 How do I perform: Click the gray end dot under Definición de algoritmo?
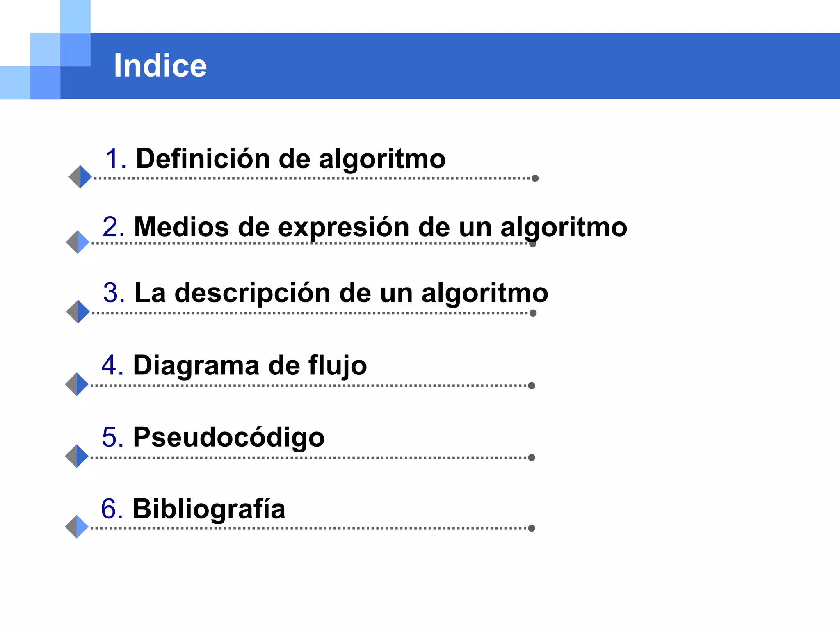[535, 178]
